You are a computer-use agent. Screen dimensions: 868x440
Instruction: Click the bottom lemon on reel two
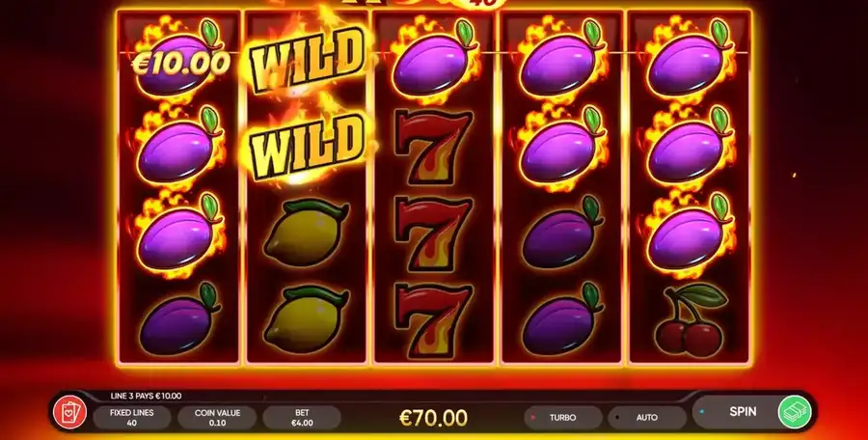coord(306,319)
